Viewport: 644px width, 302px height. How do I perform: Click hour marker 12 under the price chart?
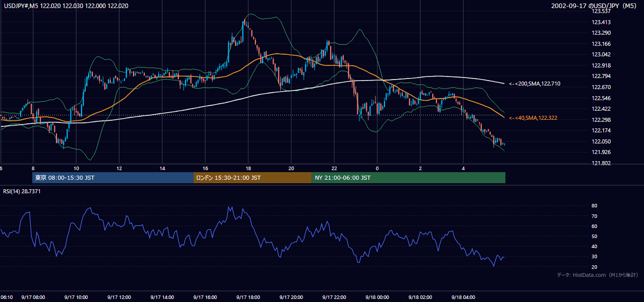click(119, 169)
